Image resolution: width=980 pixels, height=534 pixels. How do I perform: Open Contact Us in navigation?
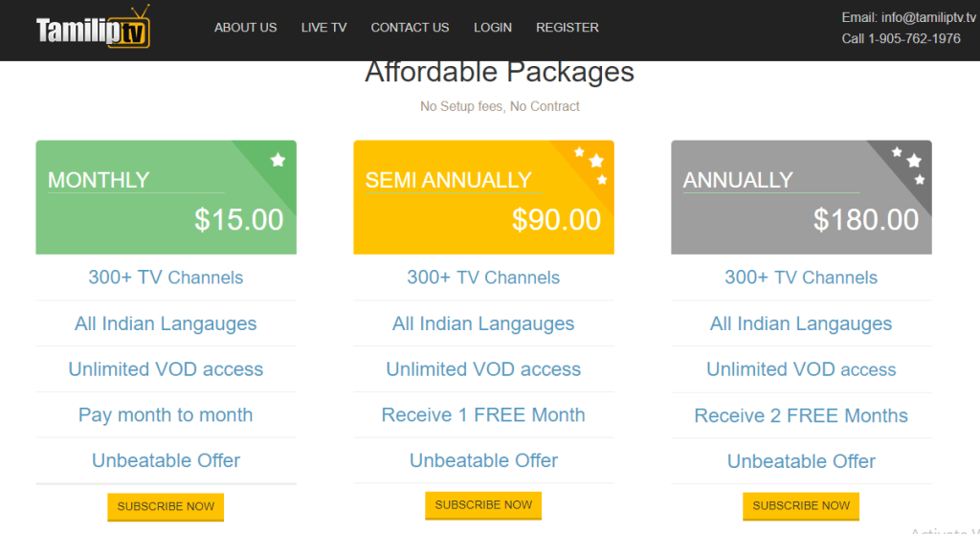click(x=410, y=28)
